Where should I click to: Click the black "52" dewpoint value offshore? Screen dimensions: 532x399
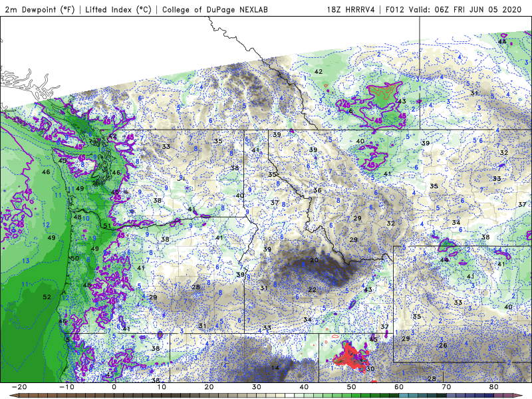(47, 297)
